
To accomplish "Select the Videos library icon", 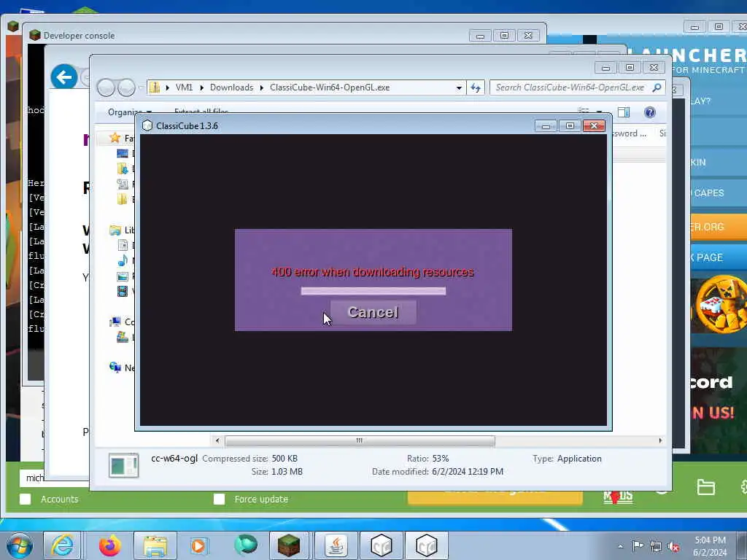I will [123, 291].
